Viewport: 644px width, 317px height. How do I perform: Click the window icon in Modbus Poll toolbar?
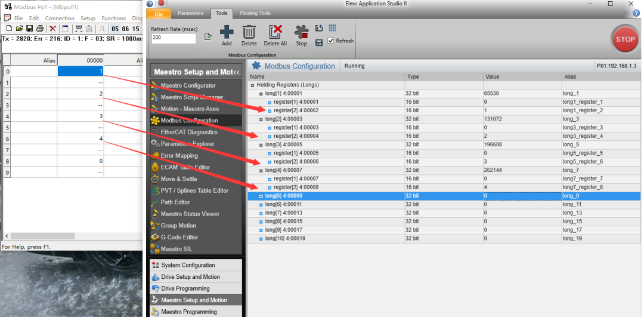(x=65, y=29)
